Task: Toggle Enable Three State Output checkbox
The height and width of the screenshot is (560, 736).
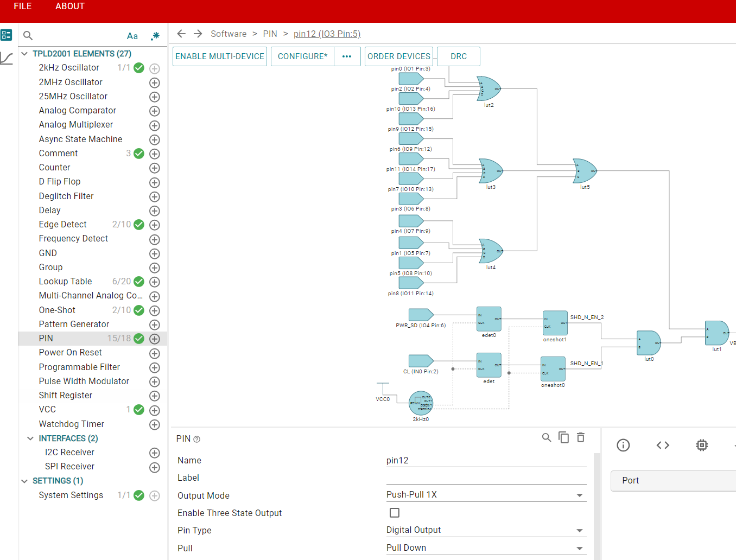Action: point(395,512)
